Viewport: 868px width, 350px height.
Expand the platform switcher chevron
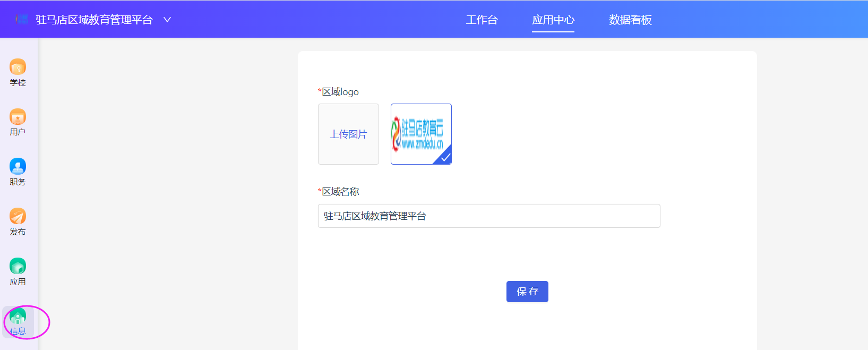pos(167,20)
